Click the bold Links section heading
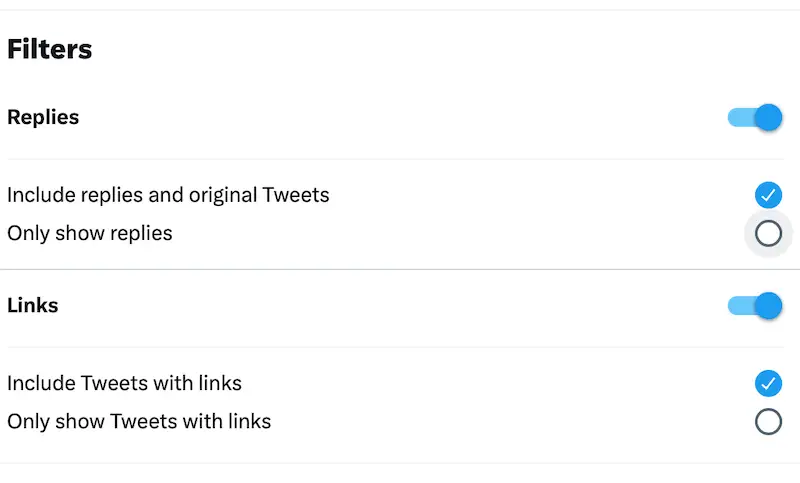Screen dimensions: 800x483 click(33, 305)
